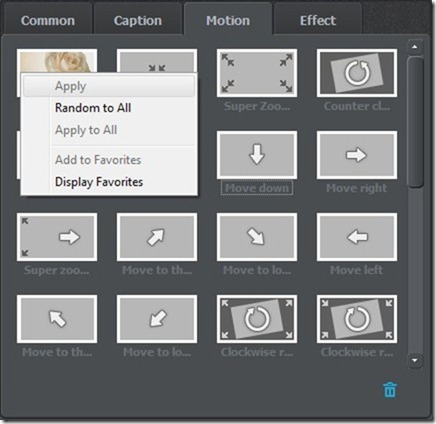Click the vertical scrollbar thumb
The width and height of the screenshot is (436, 424).
pyautogui.click(x=415, y=122)
